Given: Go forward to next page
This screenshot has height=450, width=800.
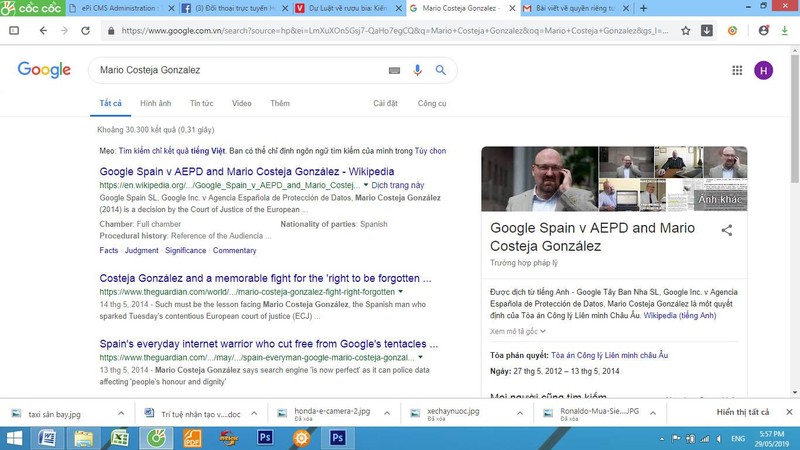Looking at the screenshot, I should [x=64, y=31].
